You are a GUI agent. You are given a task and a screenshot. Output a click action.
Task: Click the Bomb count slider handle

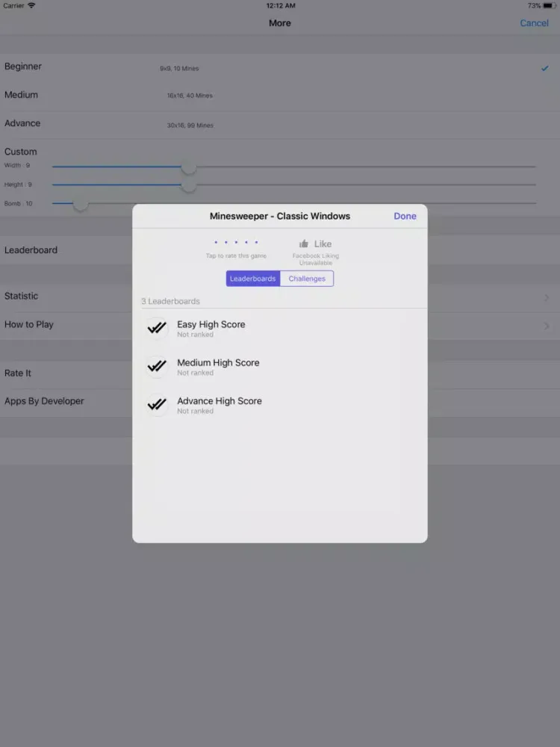(x=81, y=203)
